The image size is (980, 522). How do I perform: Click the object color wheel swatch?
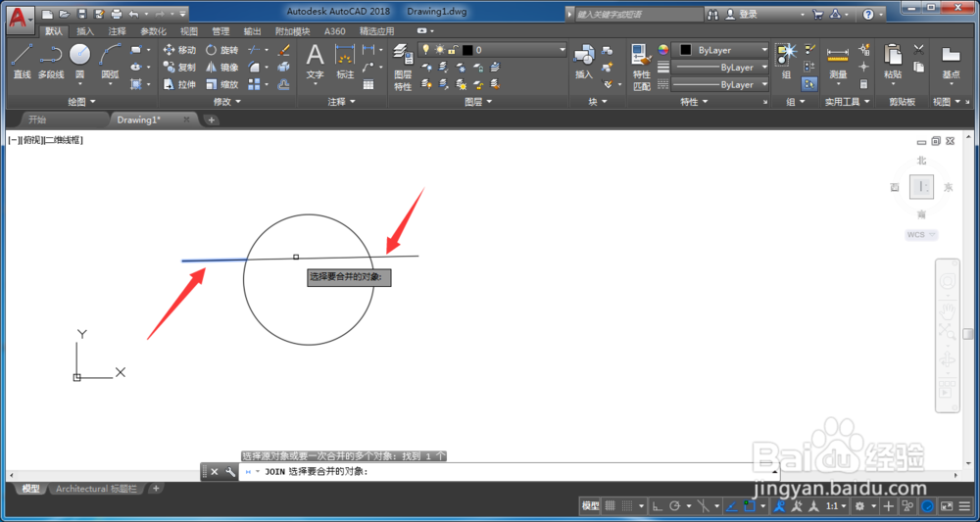click(x=663, y=50)
